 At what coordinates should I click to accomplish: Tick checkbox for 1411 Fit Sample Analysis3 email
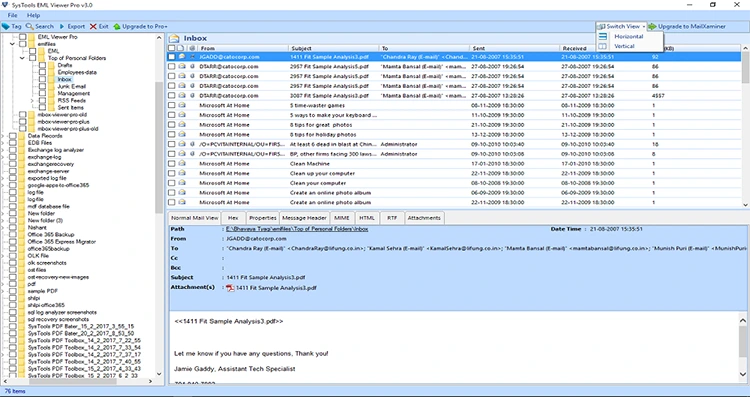pos(172,56)
